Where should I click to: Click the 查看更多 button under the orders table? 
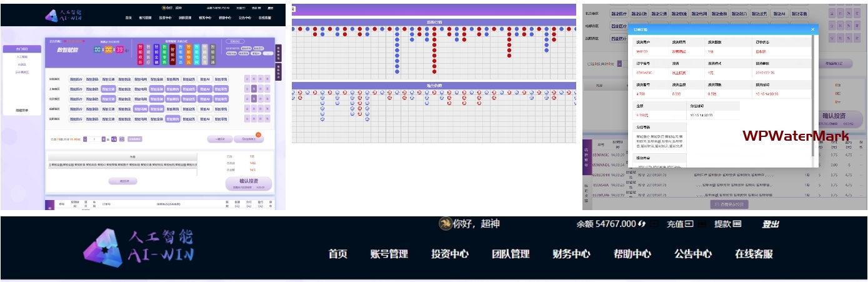tap(729, 204)
